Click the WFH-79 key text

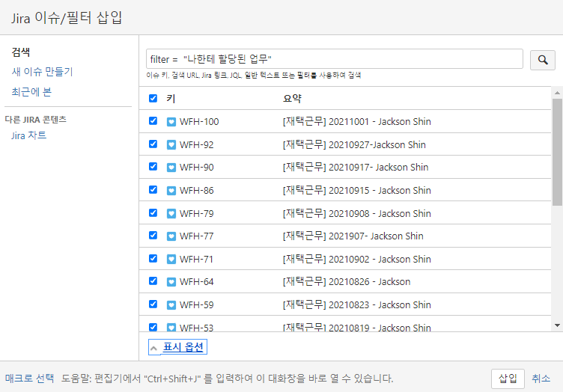tap(197, 214)
